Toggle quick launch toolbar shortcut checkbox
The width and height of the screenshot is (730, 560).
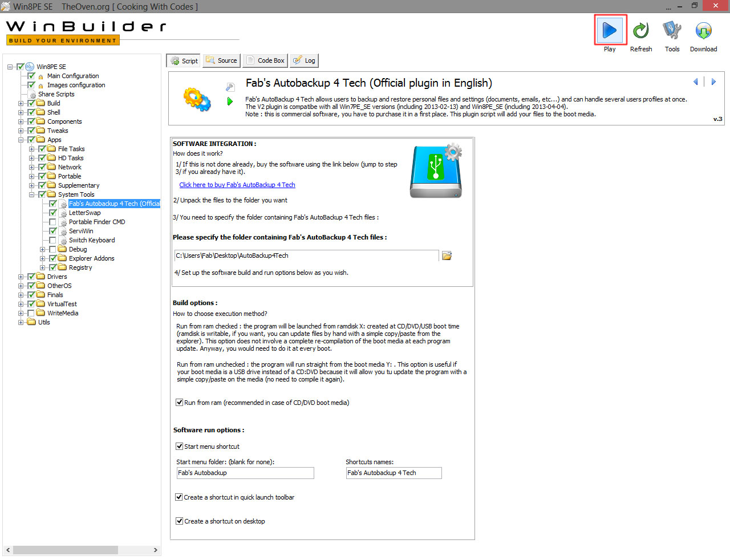(179, 497)
